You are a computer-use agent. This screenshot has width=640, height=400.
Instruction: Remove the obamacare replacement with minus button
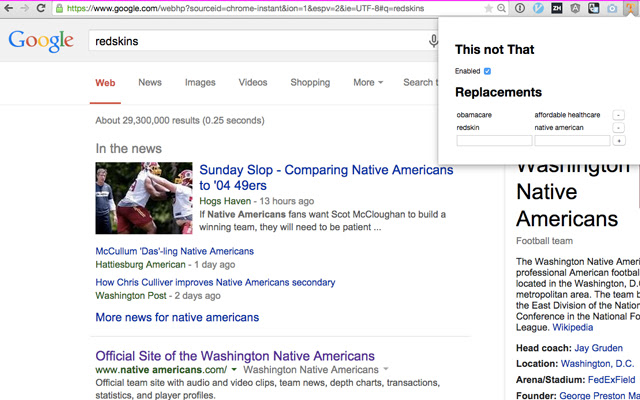click(x=618, y=115)
